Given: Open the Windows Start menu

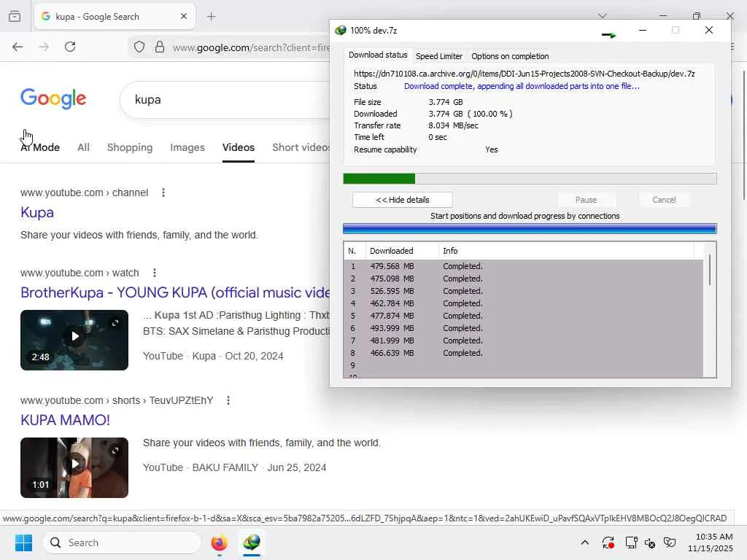Looking at the screenshot, I should click(x=23, y=542).
